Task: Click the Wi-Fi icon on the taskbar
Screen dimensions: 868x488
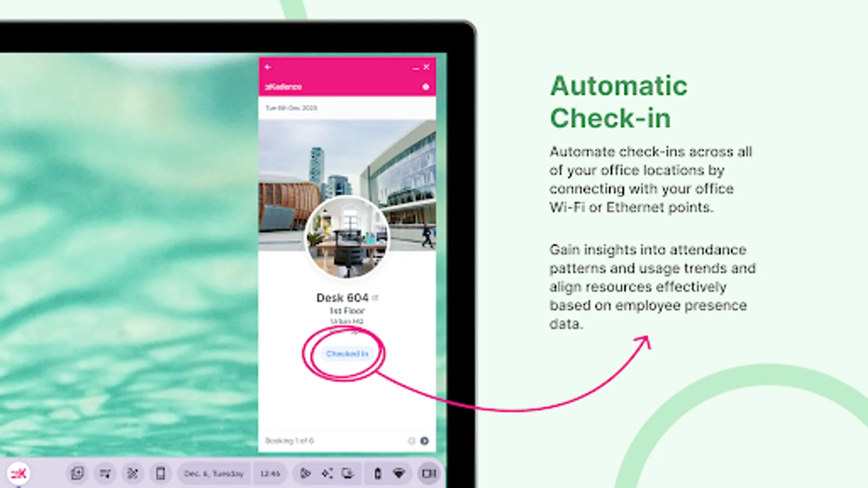Action: (399, 473)
